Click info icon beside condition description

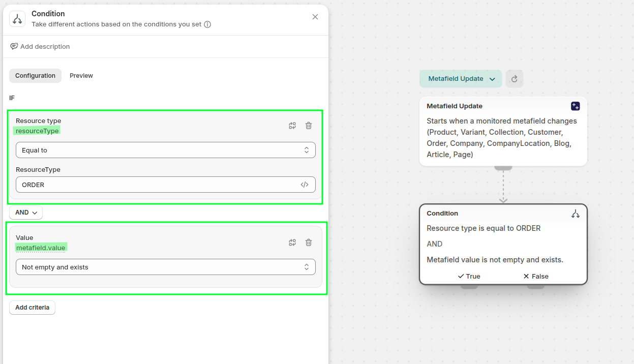[x=207, y=24]
